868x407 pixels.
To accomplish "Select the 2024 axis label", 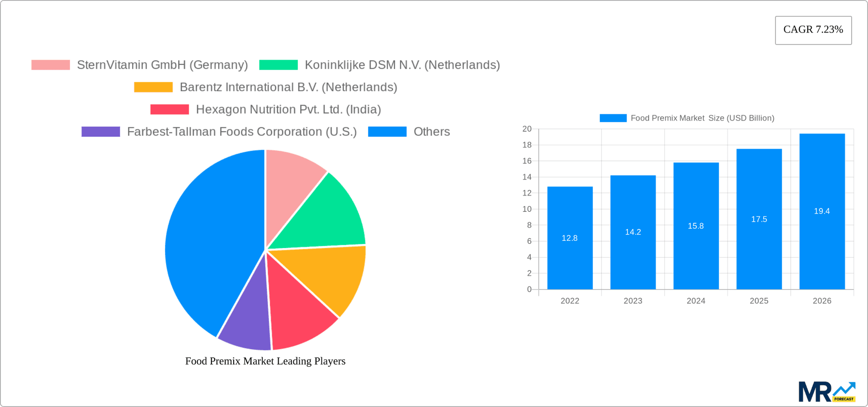I will 696,301.
